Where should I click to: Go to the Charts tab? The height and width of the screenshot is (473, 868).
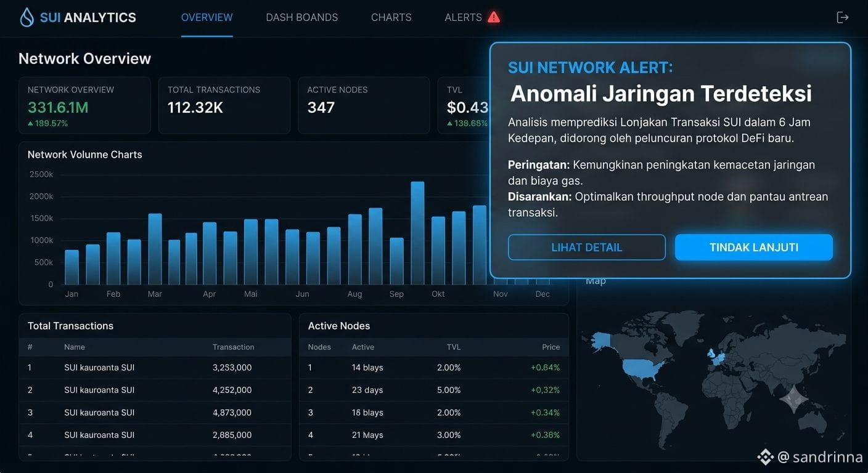click(x=391, y=17)
